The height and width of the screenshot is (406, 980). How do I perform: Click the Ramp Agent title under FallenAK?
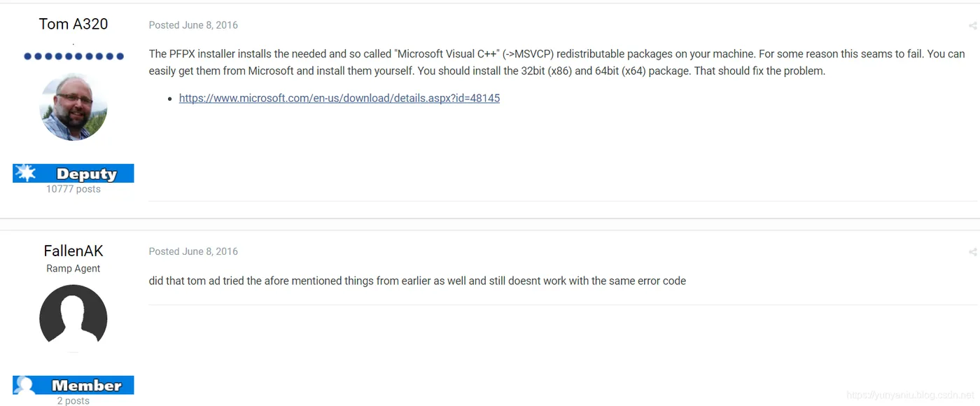(73, 269)
